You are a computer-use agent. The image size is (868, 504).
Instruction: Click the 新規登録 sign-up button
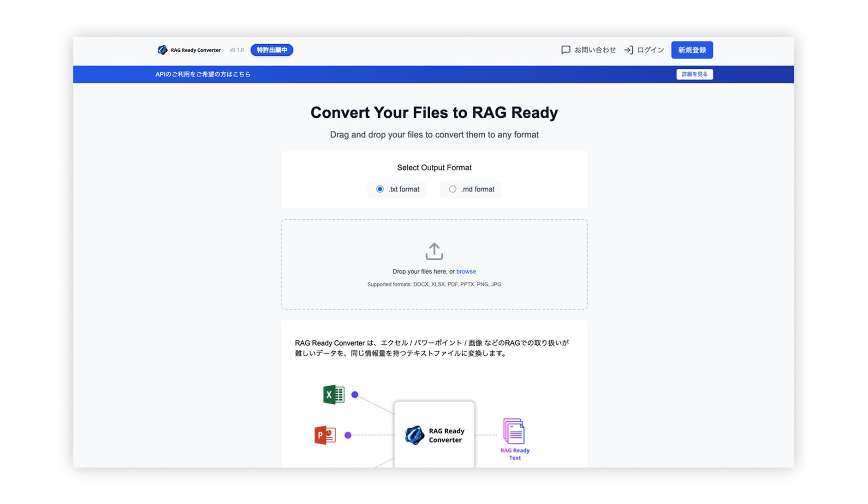pos(692,50)
